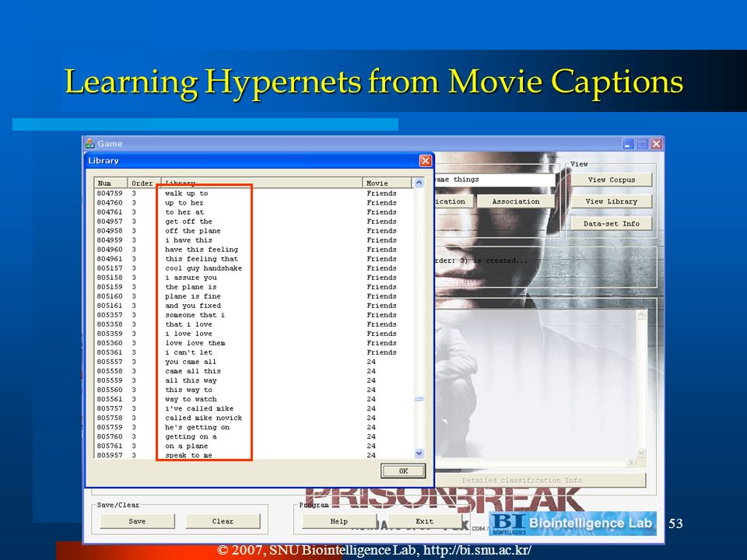The height and width of the screenshot is (560, 747).
Task: Select the row "called mike novick"
Action: 254,418
